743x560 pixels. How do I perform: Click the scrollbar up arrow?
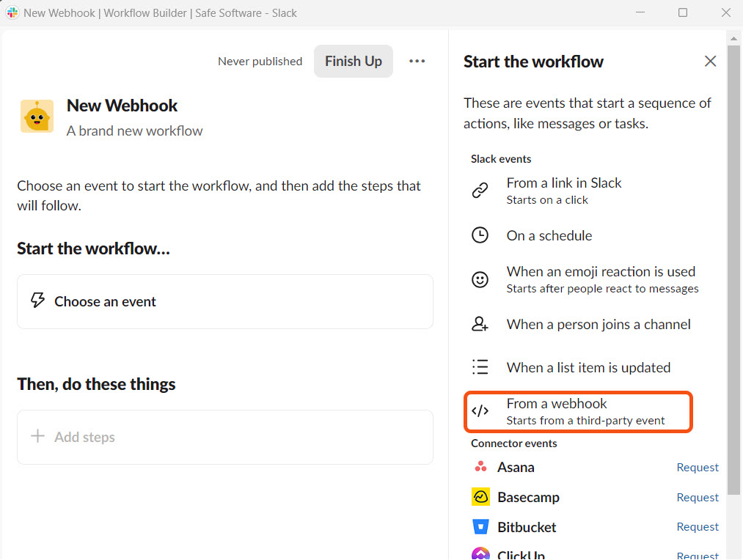[733, 38]
